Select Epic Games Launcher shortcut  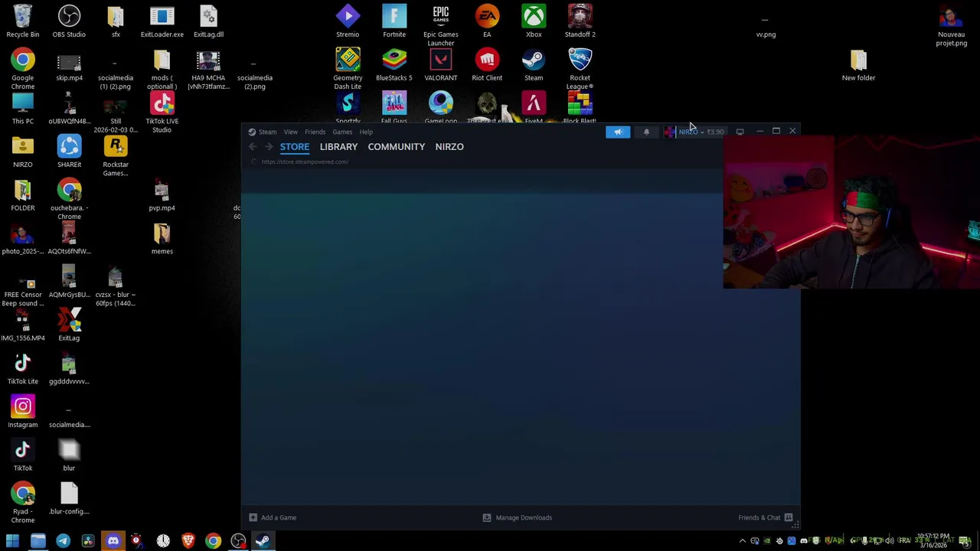[441, 24]
